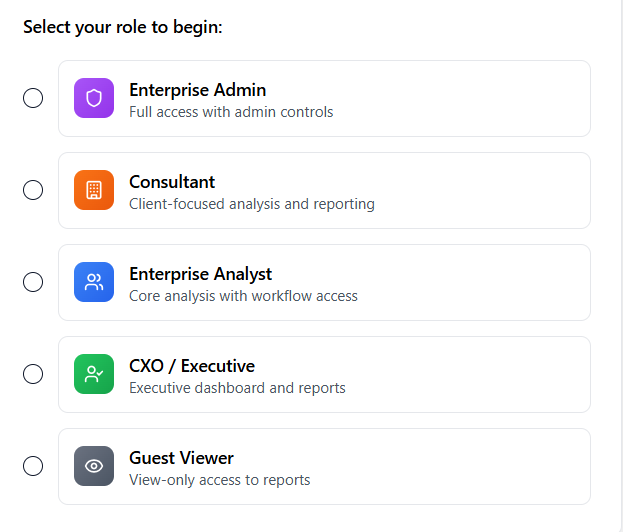Click the orange building Consultant icon
This screenshot has height=532, width=623.
click(94, 190)
